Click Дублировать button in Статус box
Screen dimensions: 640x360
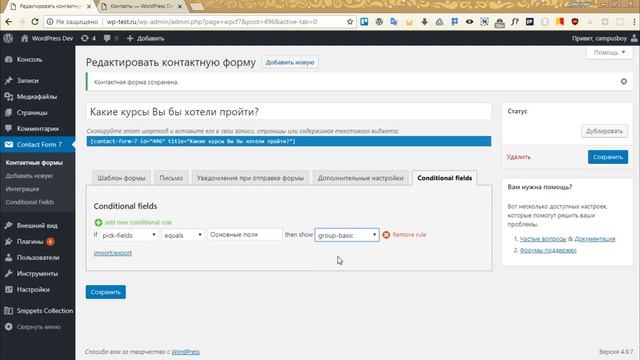click(x=604, y=131)
